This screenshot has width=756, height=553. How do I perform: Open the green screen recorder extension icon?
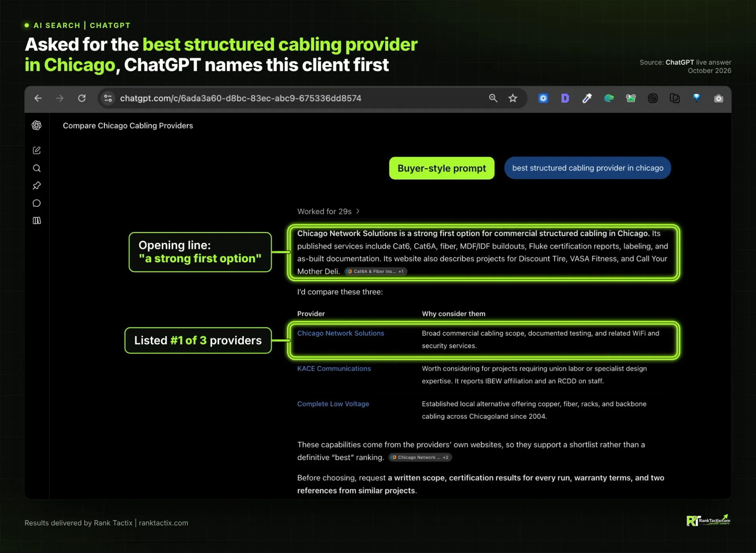point(631,98)
